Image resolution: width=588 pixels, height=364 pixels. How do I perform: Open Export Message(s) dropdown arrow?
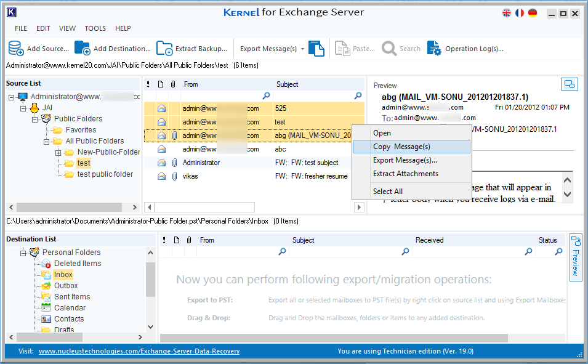point(302,49)
